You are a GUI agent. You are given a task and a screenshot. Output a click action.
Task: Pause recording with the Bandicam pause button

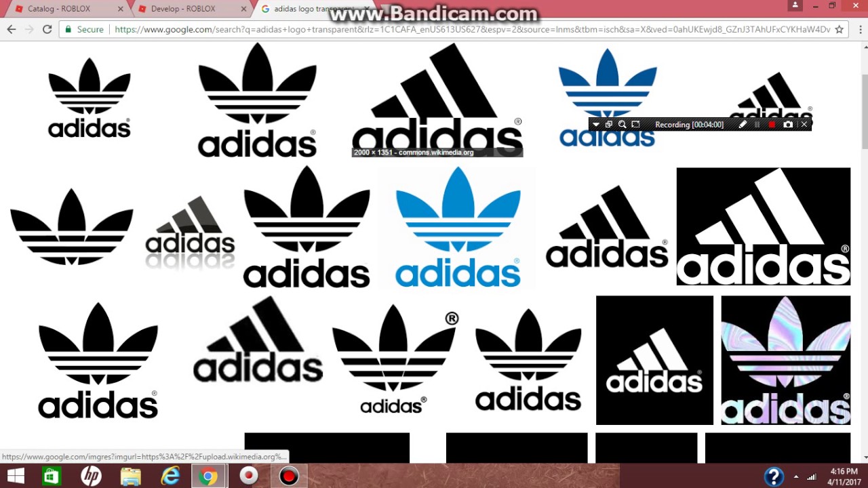tap(757, 125)
